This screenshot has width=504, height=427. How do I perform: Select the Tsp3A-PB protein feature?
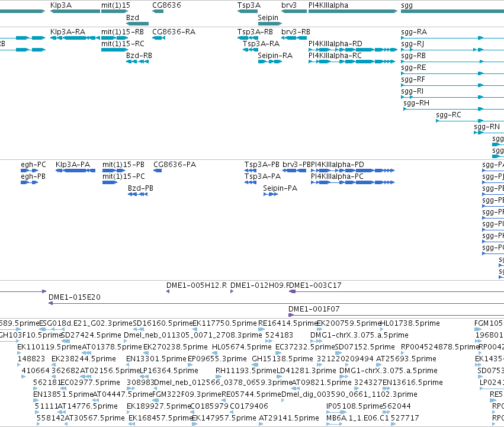(251, 171)
